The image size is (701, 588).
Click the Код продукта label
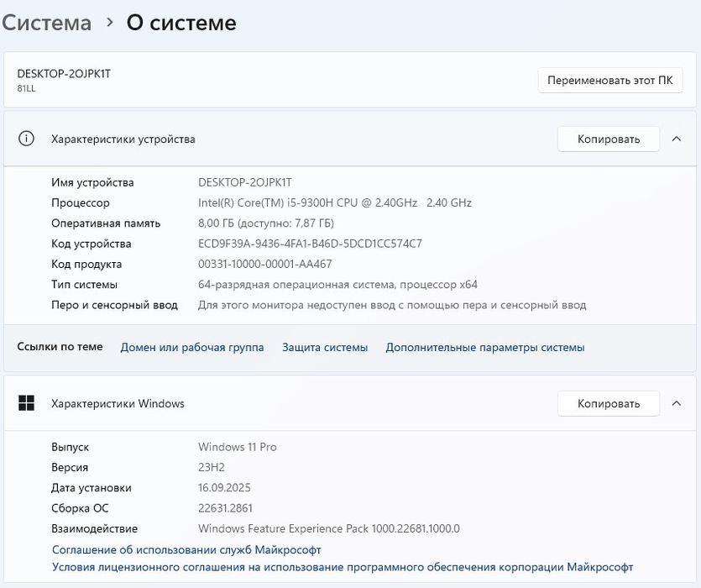tap(86, 265)
